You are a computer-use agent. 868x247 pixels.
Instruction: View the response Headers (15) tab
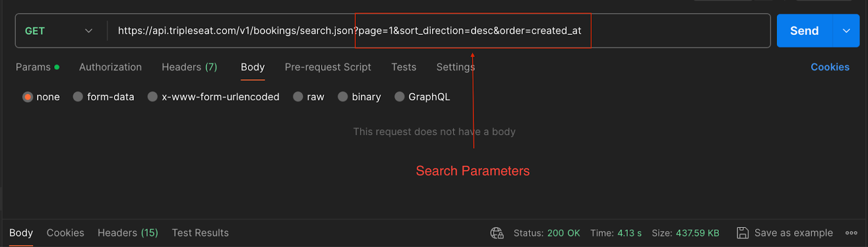click(x=128, y=233)
